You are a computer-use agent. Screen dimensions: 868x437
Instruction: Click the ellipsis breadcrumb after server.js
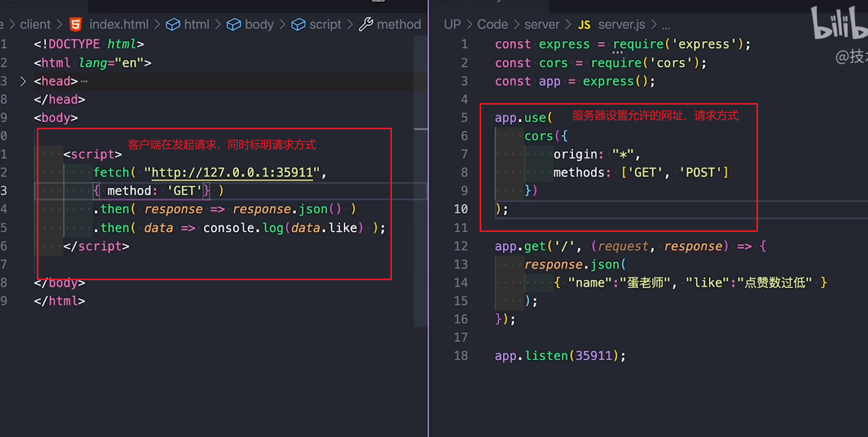[666, 26]
